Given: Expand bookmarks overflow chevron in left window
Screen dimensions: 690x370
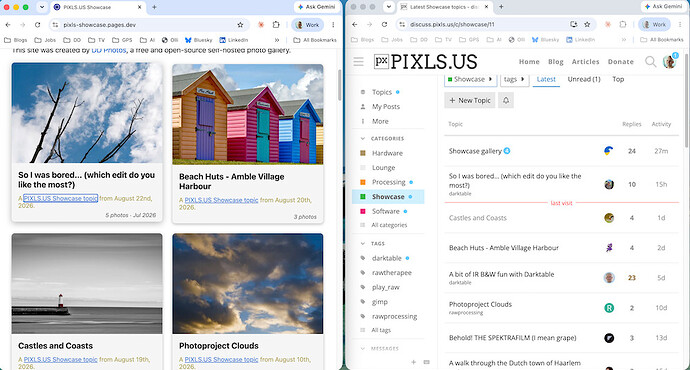Looking at the screenshot, I should (277, 40).
